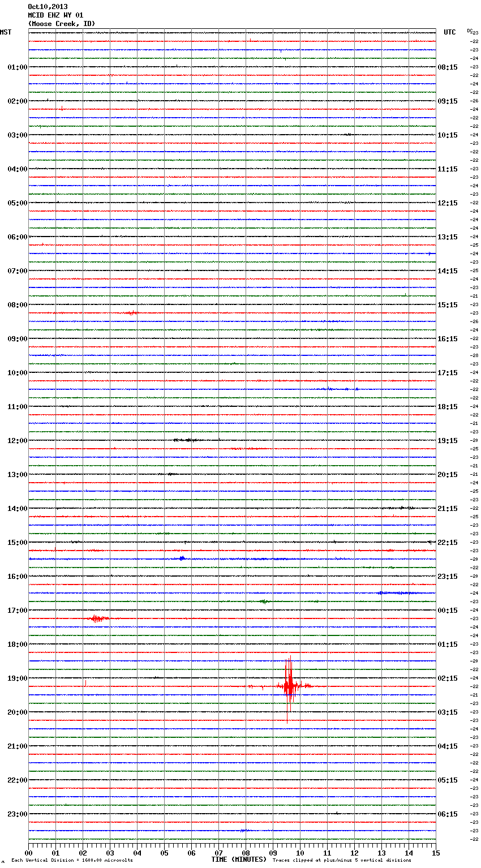Click the "Each Vertical Division = 1600.00 microvolts" note
Screen dimensions: 481x868
(x=72, y=861)
